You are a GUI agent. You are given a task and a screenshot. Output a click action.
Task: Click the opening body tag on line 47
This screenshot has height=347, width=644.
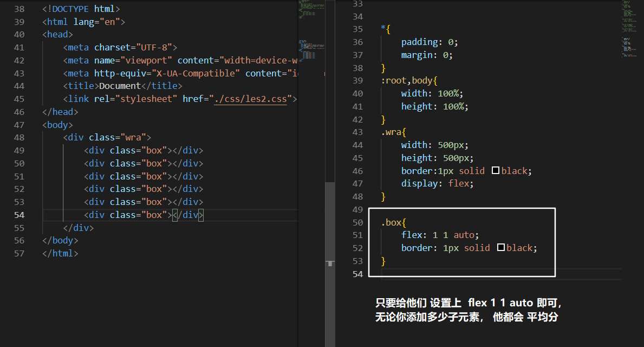57,125
